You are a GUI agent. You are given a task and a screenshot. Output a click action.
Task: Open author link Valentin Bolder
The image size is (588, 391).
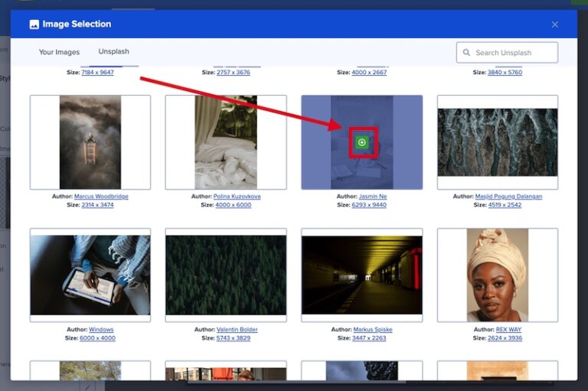click(237, 330)
